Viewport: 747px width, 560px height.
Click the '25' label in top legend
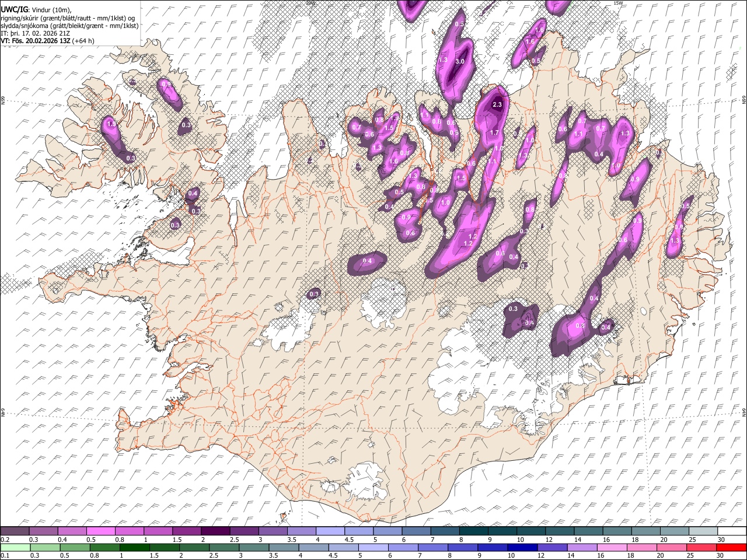[692, 539]
